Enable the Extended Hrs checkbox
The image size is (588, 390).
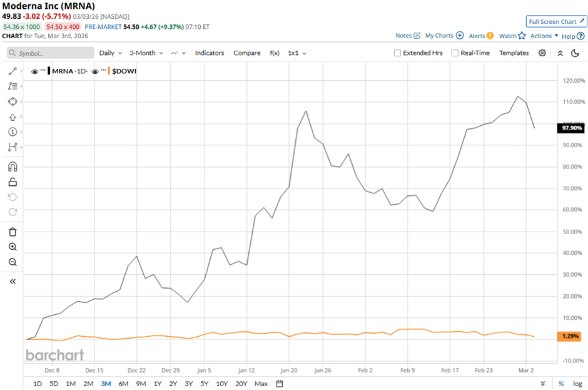[x=397, y=53]
